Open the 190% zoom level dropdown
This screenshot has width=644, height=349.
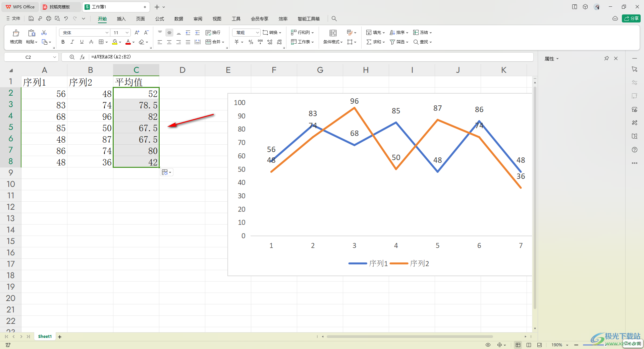(567, 345)
